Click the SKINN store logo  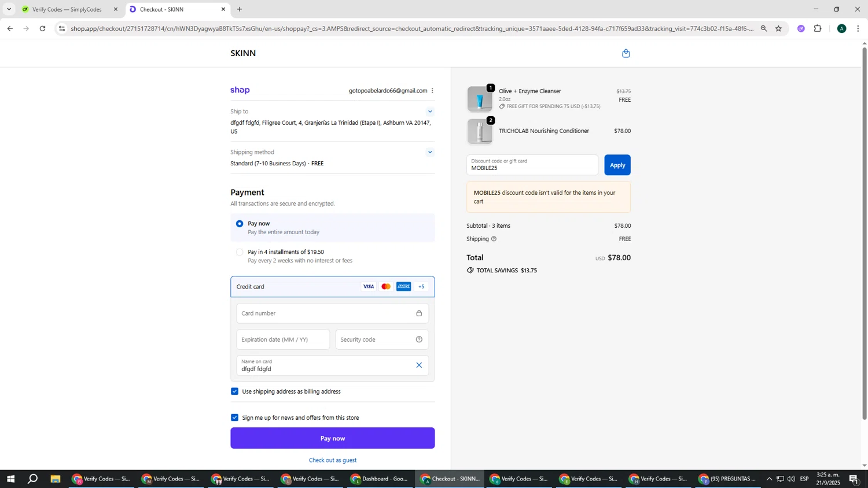click(243, 53)
